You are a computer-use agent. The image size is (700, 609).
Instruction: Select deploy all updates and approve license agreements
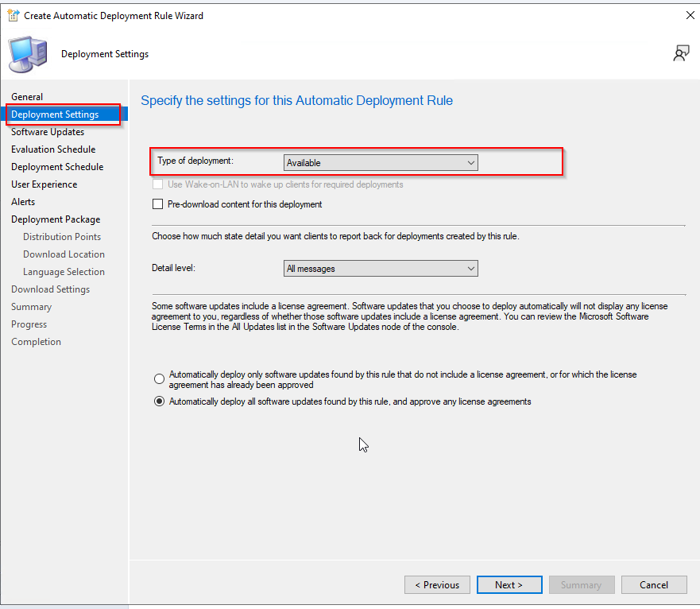point(159,401)
